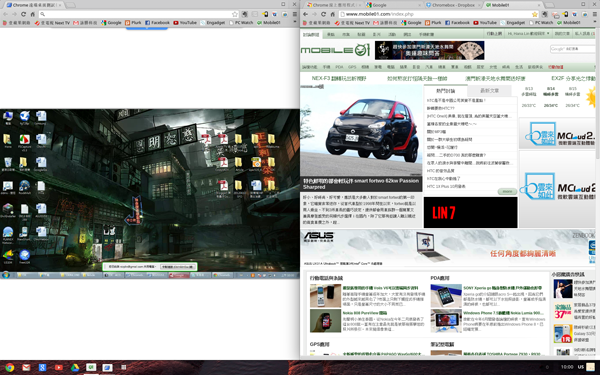The height and width of the screenshot is (375, 600).
Task: Open Engadget bookmark in right window
Action: click(x=512, y=23)
